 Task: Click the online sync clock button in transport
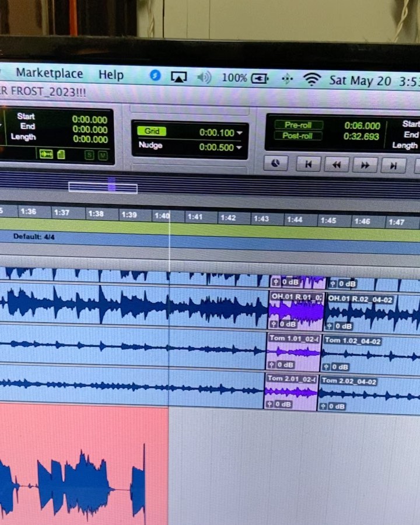click(x=275, y=163)
